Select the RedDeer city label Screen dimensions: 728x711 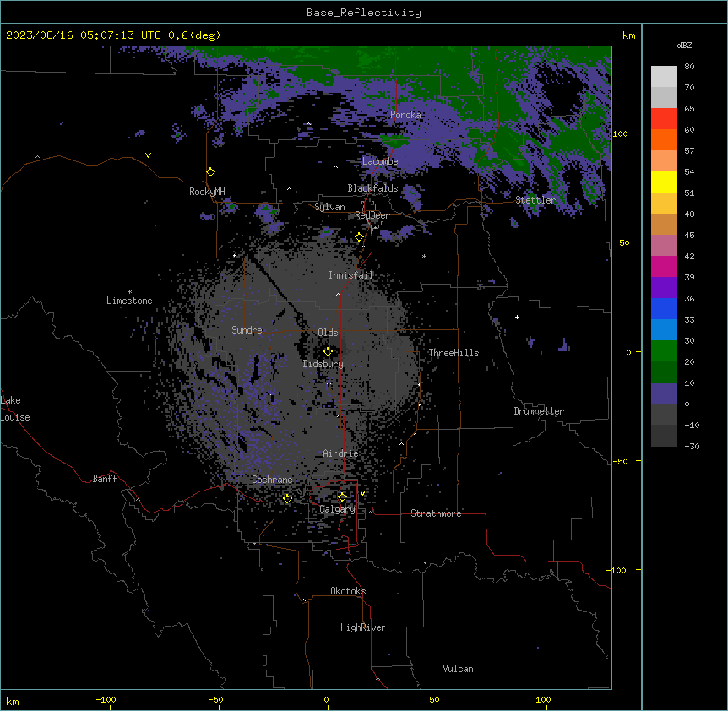372,215
